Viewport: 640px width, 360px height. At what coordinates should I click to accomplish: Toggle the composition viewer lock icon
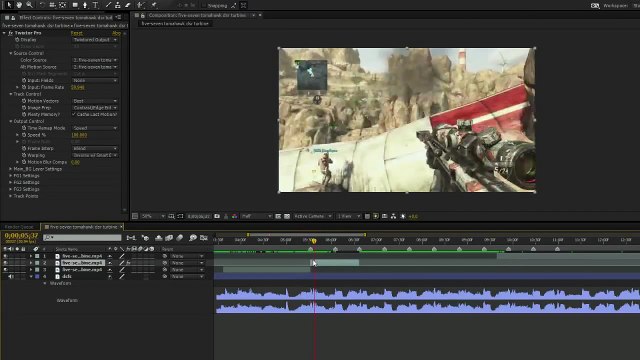(142, 16)
